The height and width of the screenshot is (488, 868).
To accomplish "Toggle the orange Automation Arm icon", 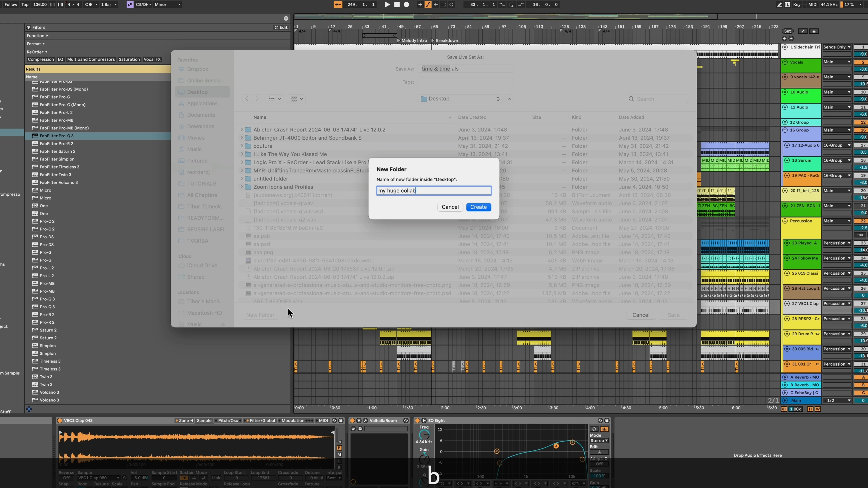I will [428, 4].
